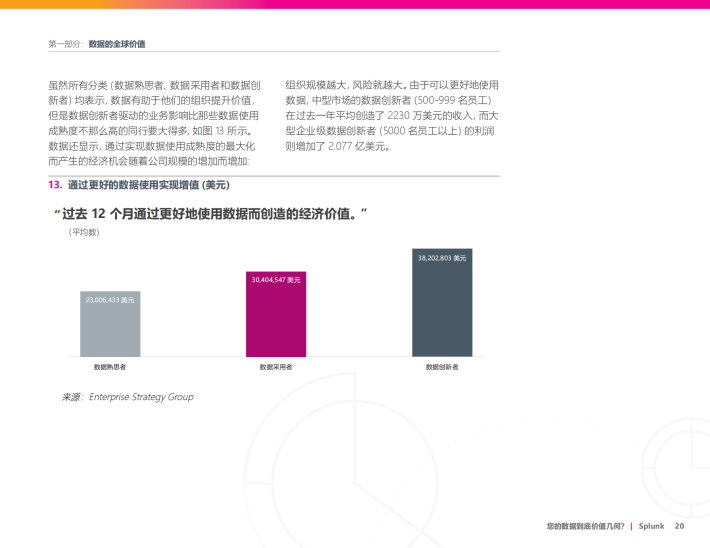Click the section header text '数据的全球价值'

click(117, 44)
